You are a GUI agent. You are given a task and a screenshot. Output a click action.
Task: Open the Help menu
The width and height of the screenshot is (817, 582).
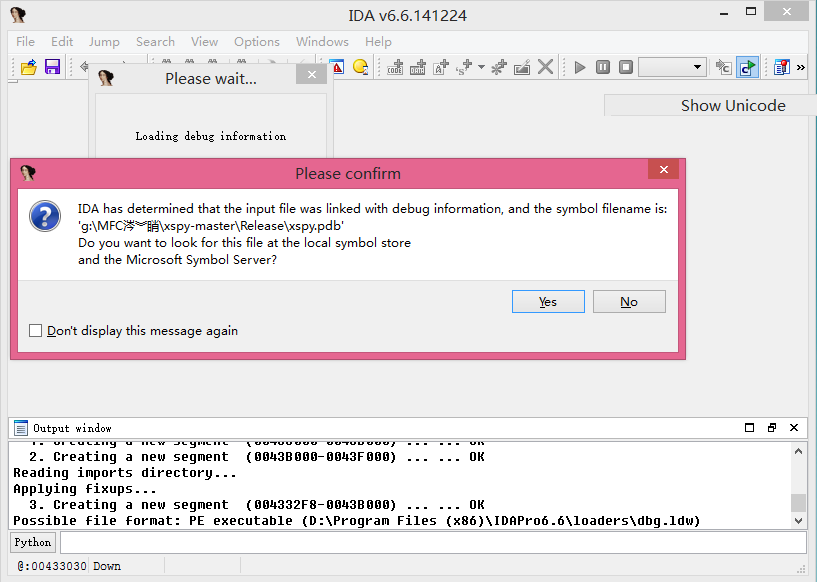pos(378,42)
